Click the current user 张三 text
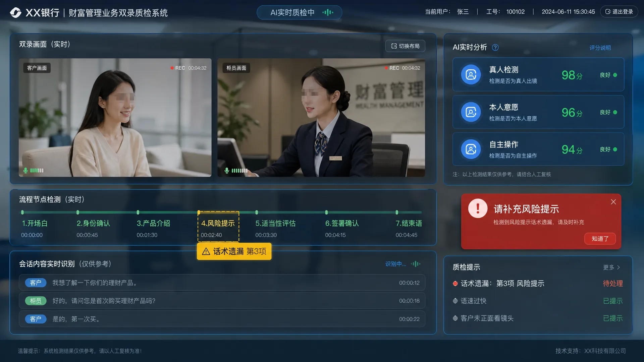The height and width of the screenshot is (362, 644). 463,12
